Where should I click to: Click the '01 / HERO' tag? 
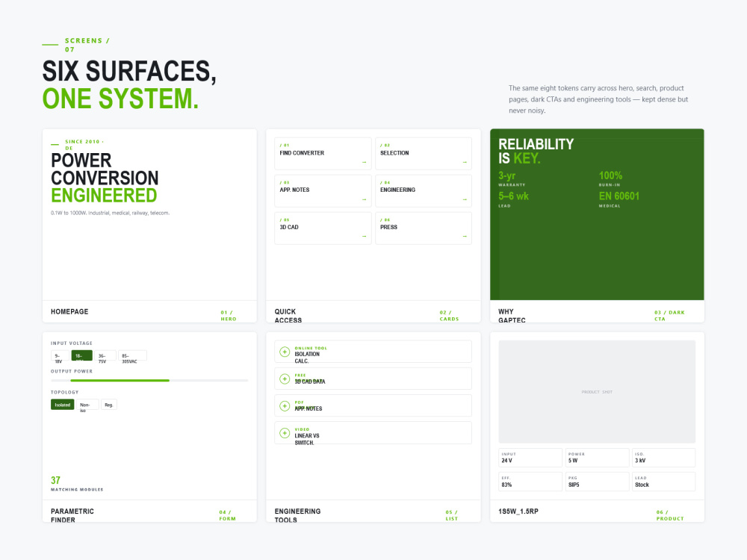pyautogui.click(x=228, y=316)
